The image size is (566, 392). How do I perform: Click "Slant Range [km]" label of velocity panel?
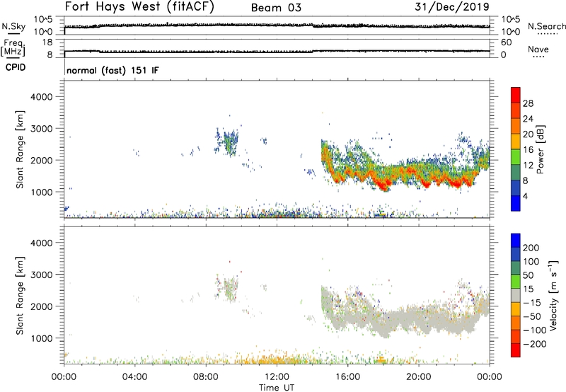point(20,295)
